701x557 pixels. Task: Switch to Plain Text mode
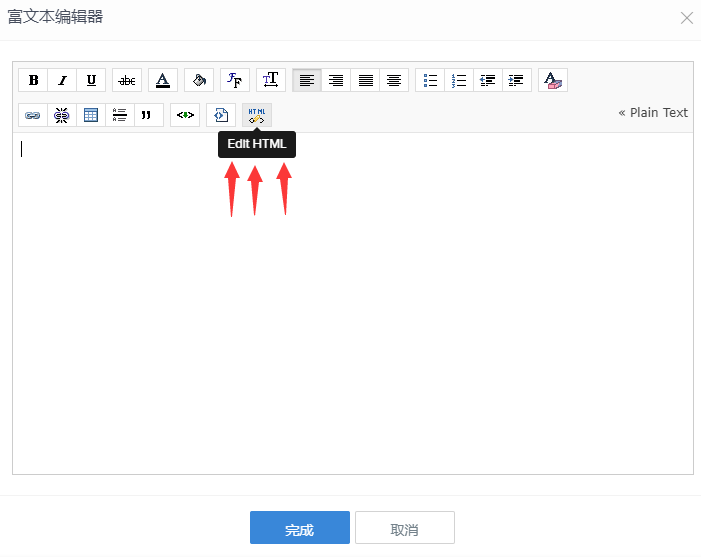tap(653, 113)
